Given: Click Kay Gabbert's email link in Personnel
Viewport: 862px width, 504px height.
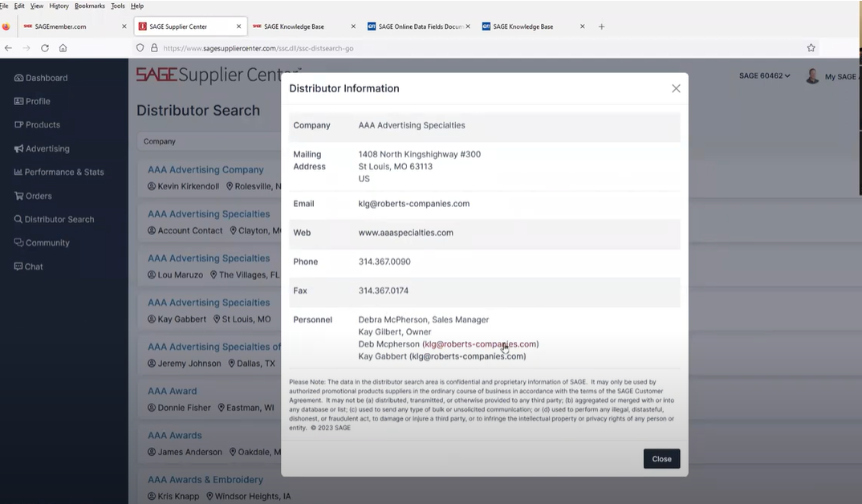Looking at the screenshot, I should [467, 356].
